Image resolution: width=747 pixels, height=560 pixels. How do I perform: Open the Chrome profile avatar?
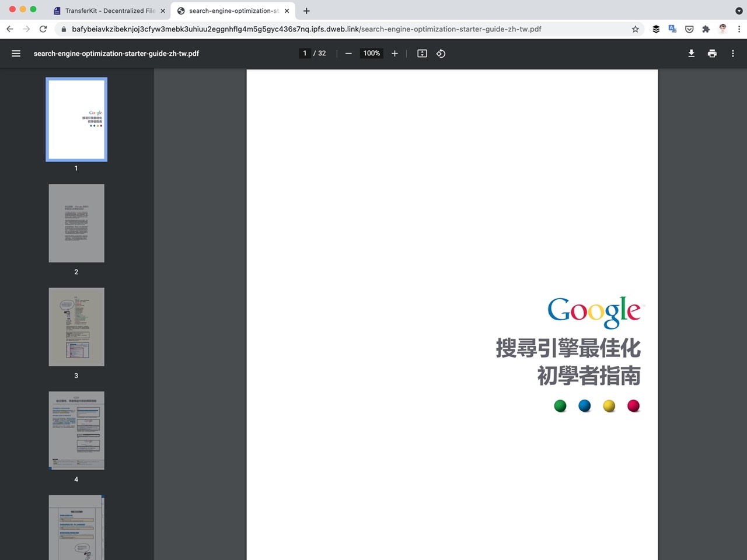point(723,29)
